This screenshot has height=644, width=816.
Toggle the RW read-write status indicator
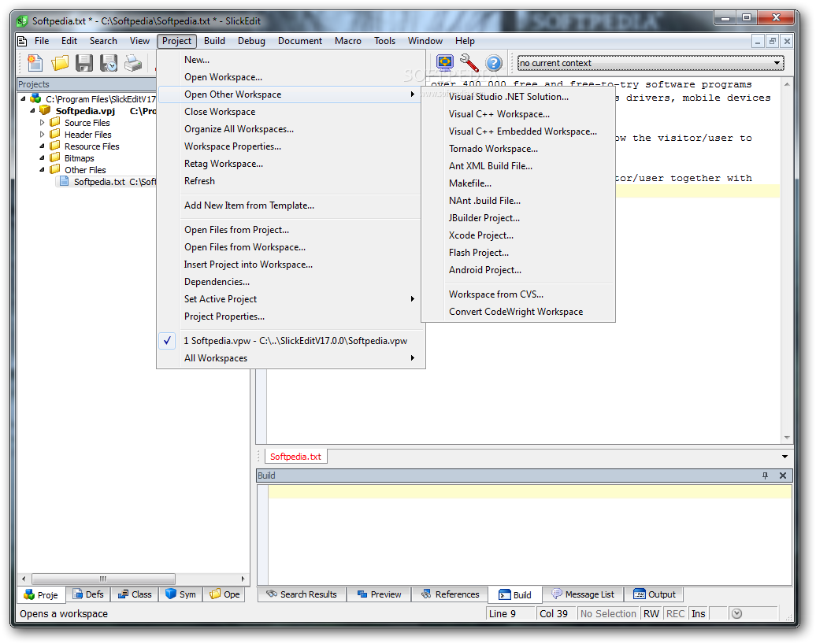(x=651, y=614)
